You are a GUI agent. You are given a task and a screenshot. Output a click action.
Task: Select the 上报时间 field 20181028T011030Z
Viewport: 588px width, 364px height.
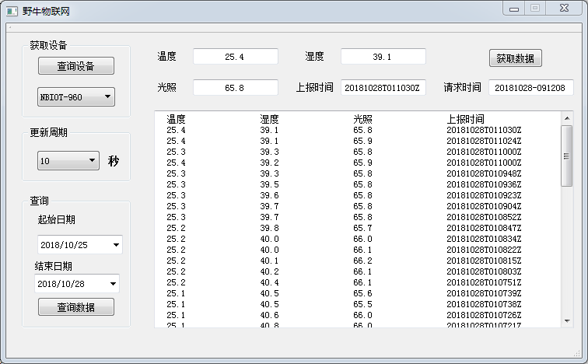[383, 88]
